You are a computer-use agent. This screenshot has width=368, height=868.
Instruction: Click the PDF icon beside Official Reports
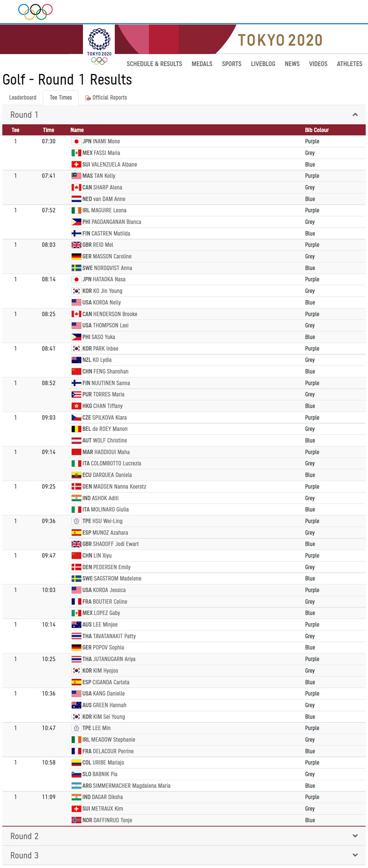(88, 98)
